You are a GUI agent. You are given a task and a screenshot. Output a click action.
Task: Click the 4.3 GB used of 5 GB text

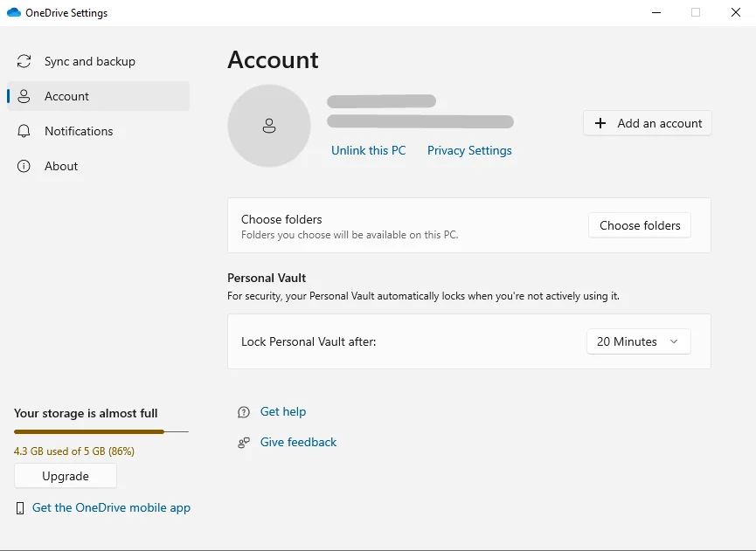click(74, 451)
